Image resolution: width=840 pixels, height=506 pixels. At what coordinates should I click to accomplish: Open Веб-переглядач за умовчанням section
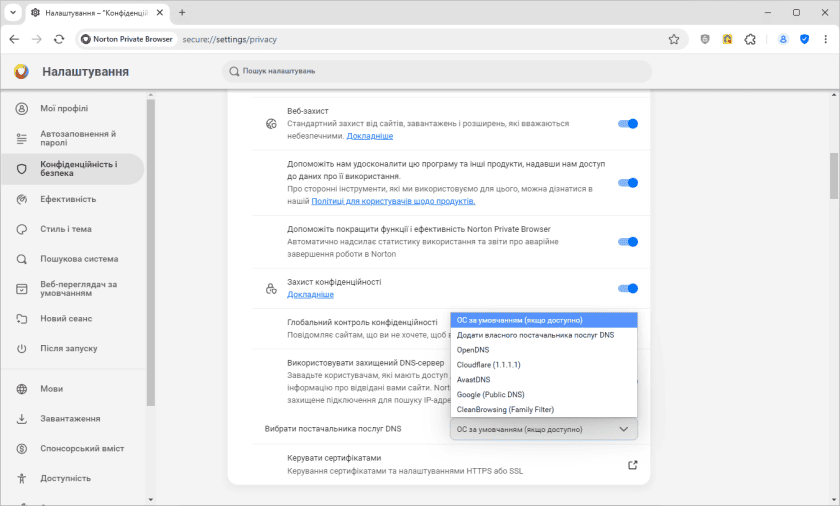click(x=72, y=289)
